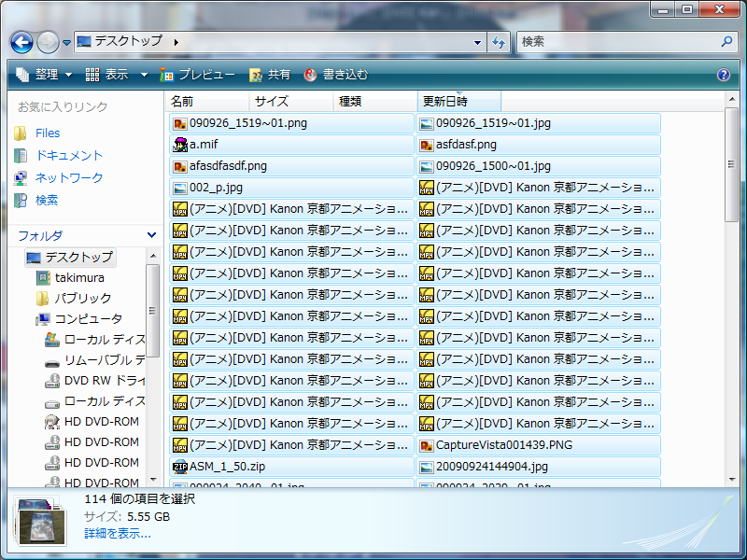Click the お気に入りリンク heading
Screen dimensions: 747x560
[63, 107]
